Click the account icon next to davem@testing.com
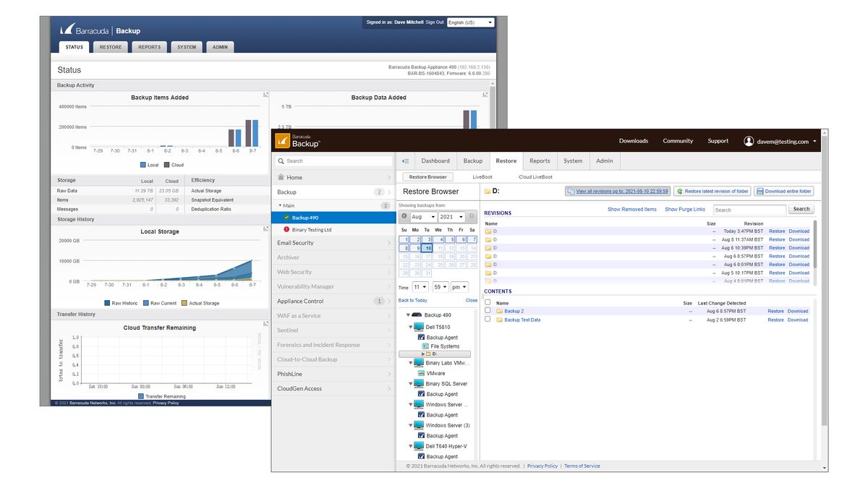Viewport: 868px width, 488px height. 749,141
